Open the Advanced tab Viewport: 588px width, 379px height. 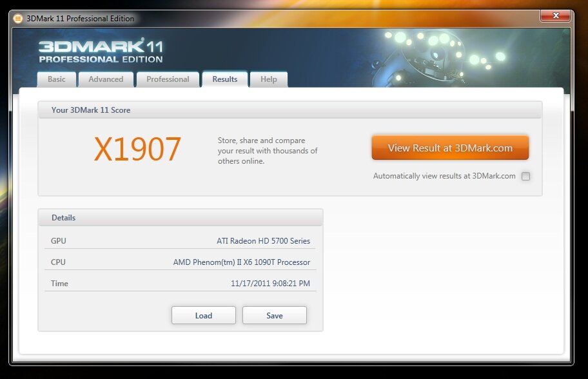coord(106,79)
